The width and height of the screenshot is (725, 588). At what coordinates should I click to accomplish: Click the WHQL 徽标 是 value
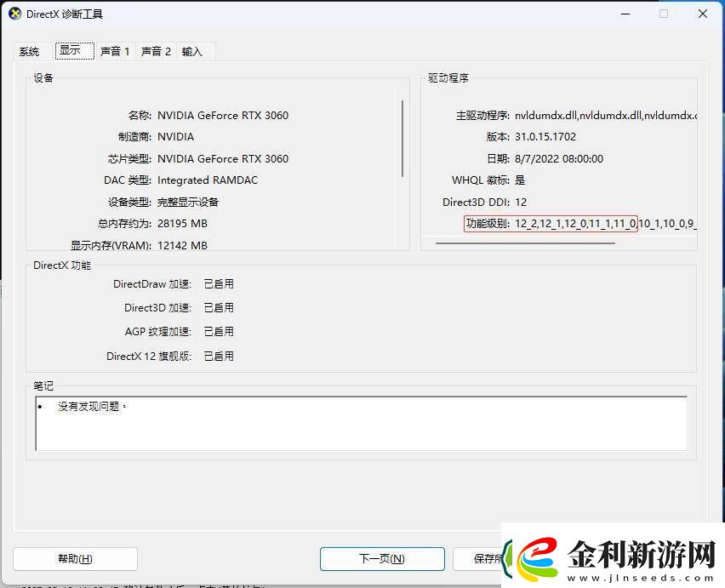point(519,180)
